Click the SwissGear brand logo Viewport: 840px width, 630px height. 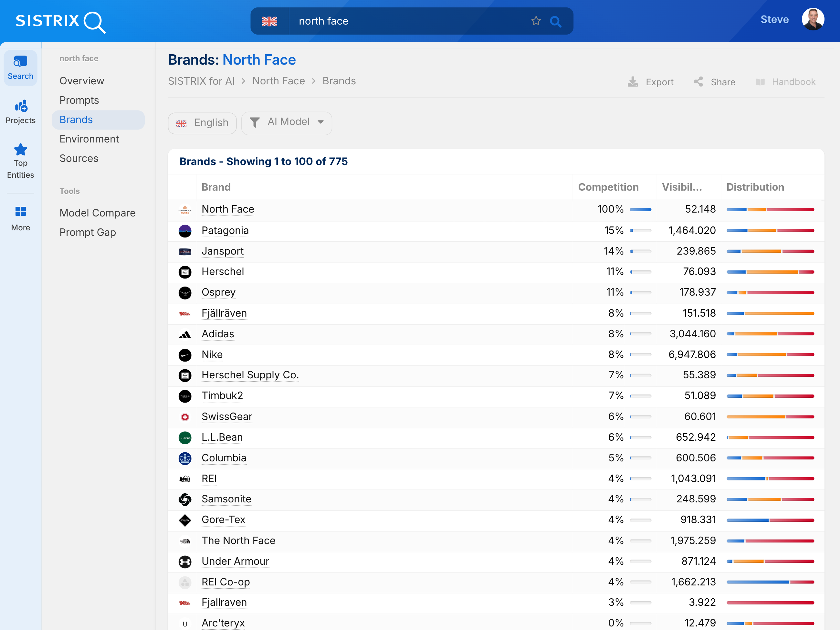(185, 417)
